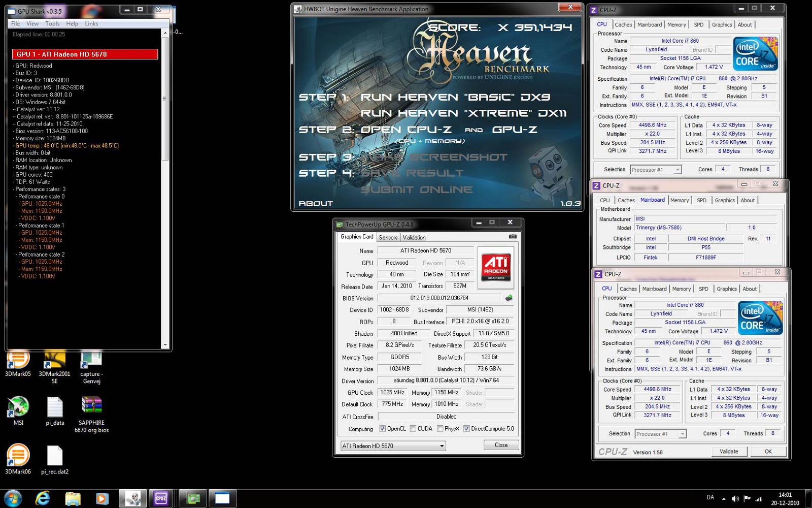
Task: Click the volume speaker tray icon
Action: (x=735, y=499)
